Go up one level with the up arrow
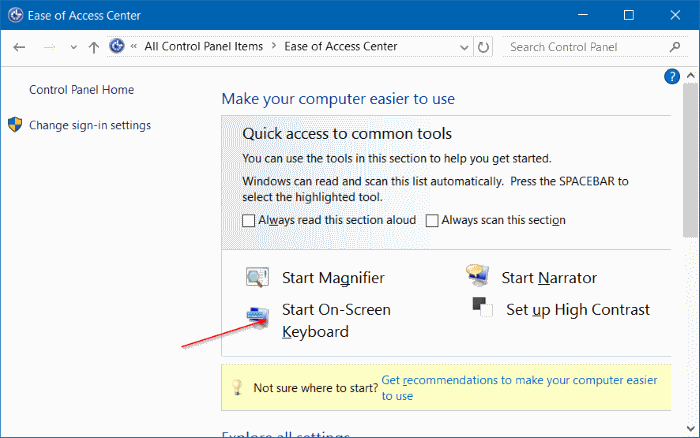Image resolution: width=700 pixels, height=438 pixels. 93,47
